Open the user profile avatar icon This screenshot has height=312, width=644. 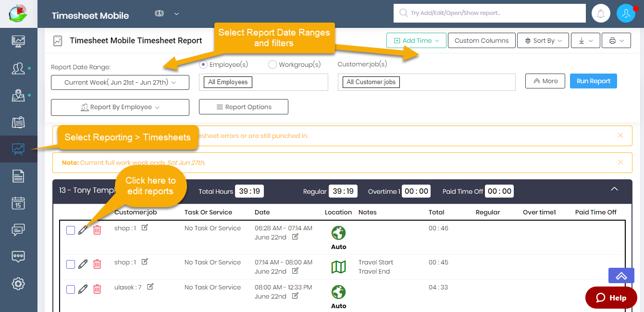[626, 13]
